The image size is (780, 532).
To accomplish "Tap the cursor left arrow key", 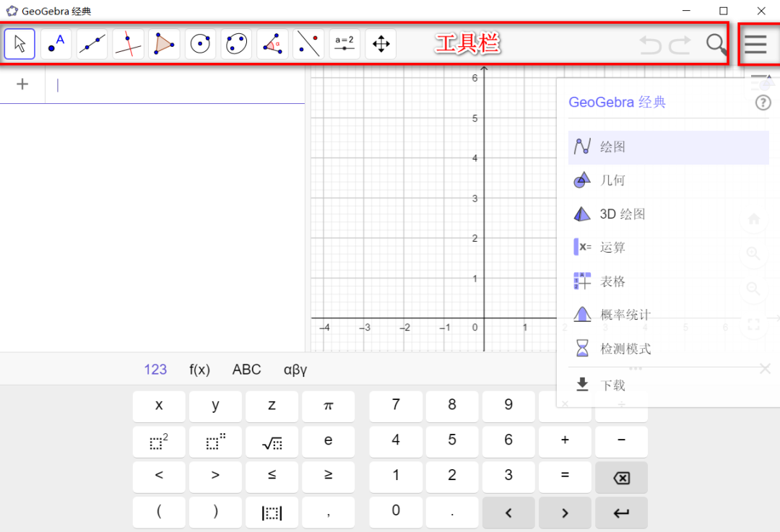I will (508, 513).
